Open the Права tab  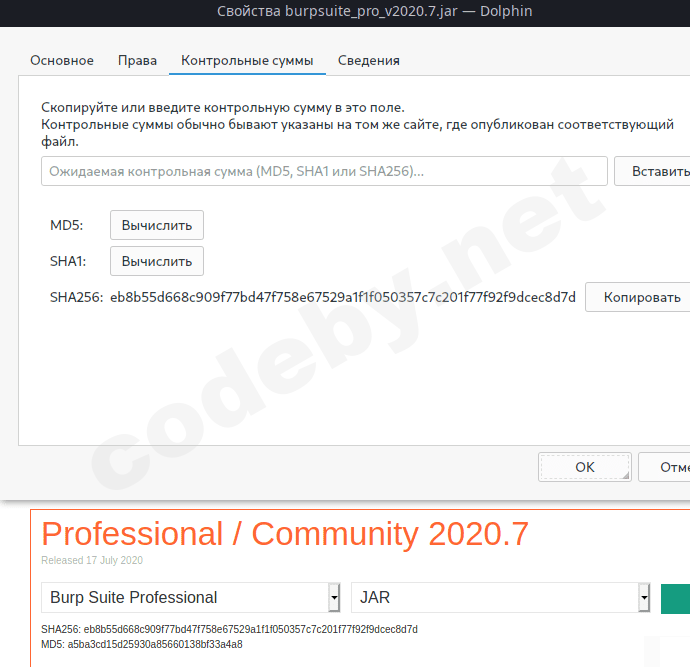click(x=137, y=60)
